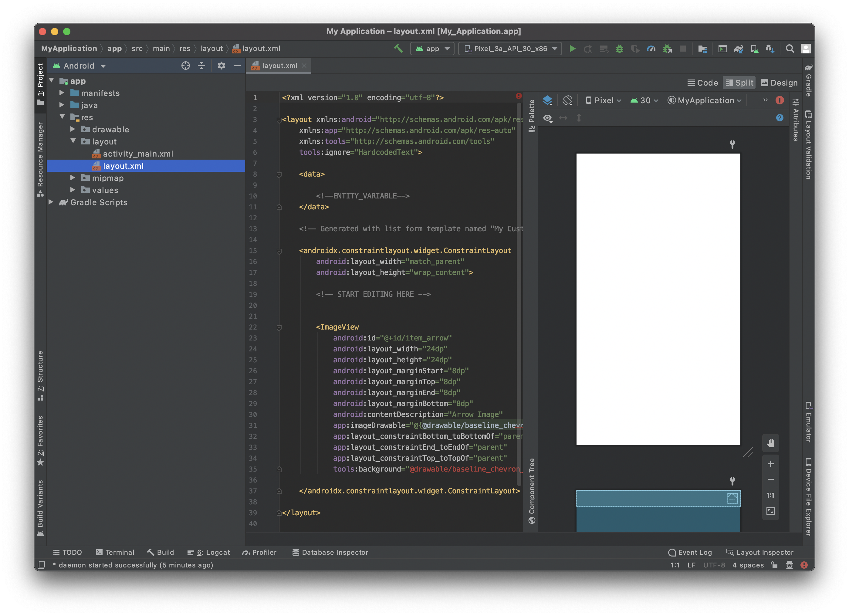Open the Logcat tool window
This screenshot has width=849, height=616.
click(208, 552)
